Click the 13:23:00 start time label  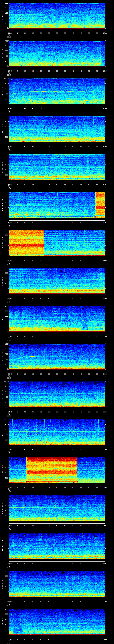pos(9,374)
